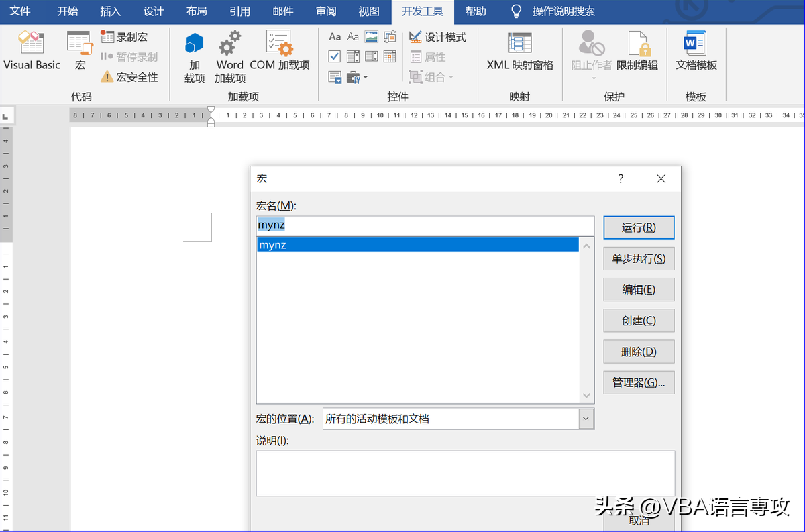Screen dimensions: 805x532
Task: Insert a check box content control
Action: pyautogui.click(x=335, y=56)
